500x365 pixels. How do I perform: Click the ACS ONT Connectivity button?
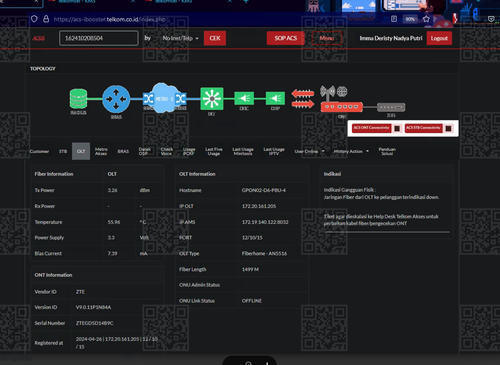point(371,128)
